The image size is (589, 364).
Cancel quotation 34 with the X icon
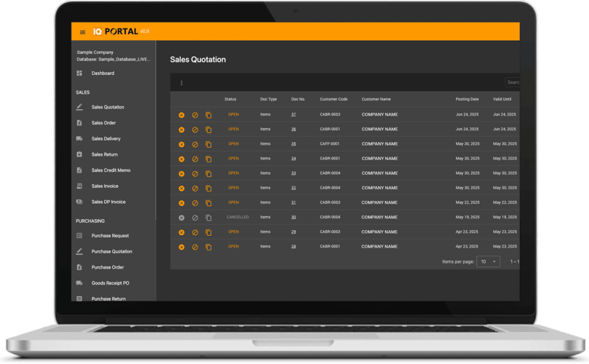tap(182, 159)
